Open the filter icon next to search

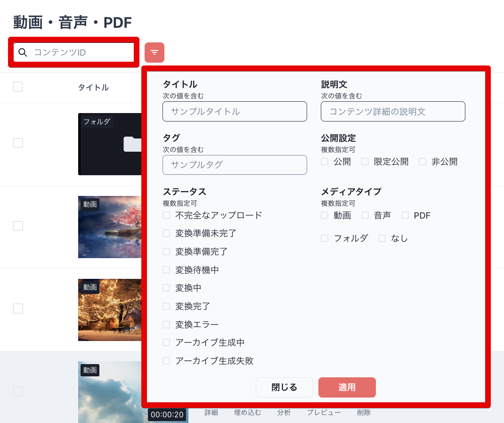tap(154, 52)
